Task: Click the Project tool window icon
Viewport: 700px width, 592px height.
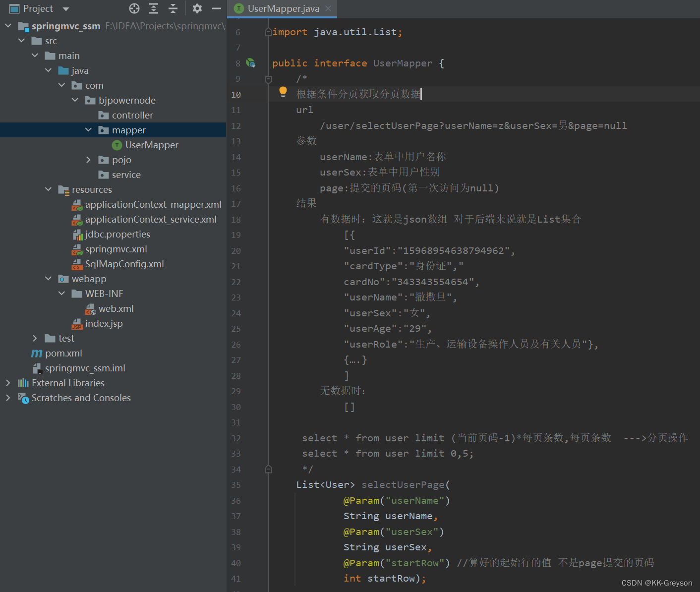Action: point(14,8)
